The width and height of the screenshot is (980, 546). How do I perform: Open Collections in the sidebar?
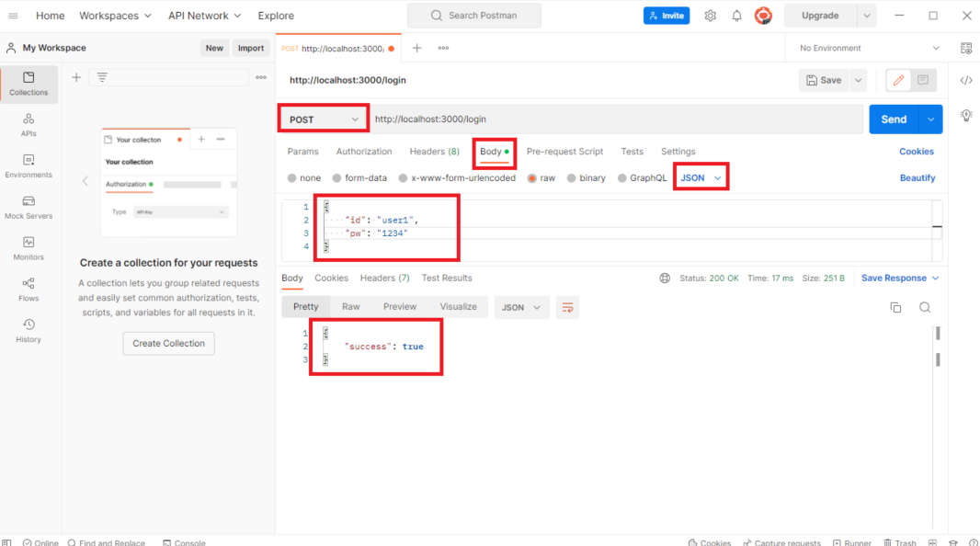click(x=28, y=84)
